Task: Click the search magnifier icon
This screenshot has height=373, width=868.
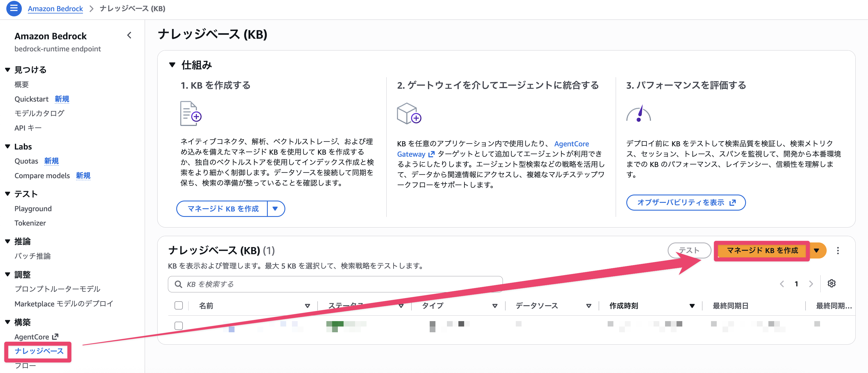Action: click(178, 284)
